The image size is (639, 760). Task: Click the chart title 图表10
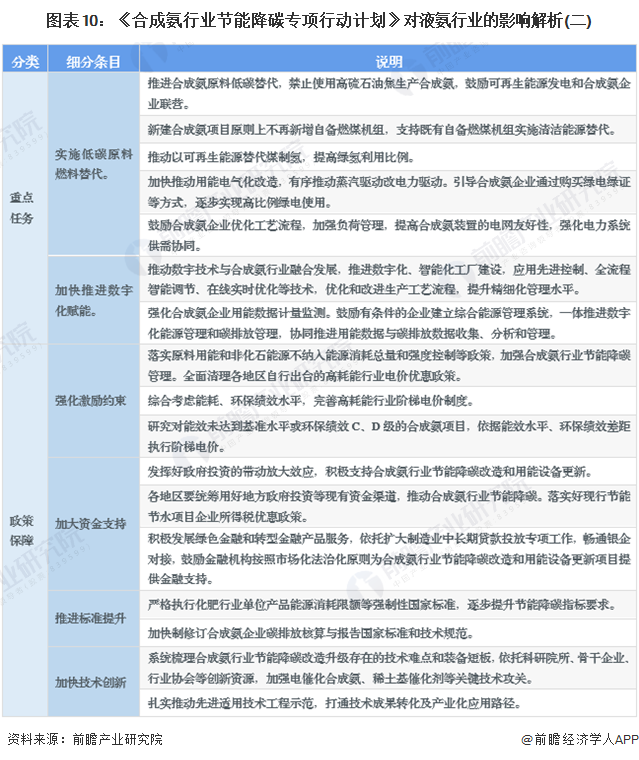coord(319,21)
